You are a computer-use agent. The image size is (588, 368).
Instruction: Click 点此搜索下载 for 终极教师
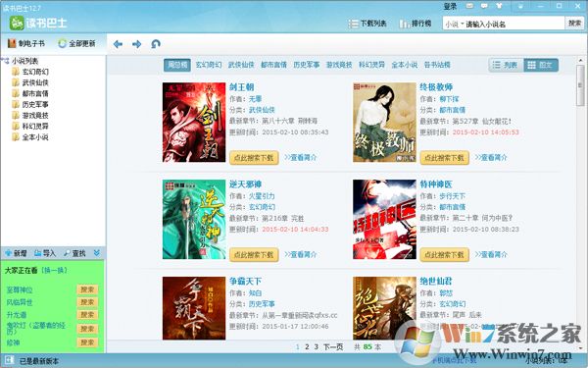444,158
